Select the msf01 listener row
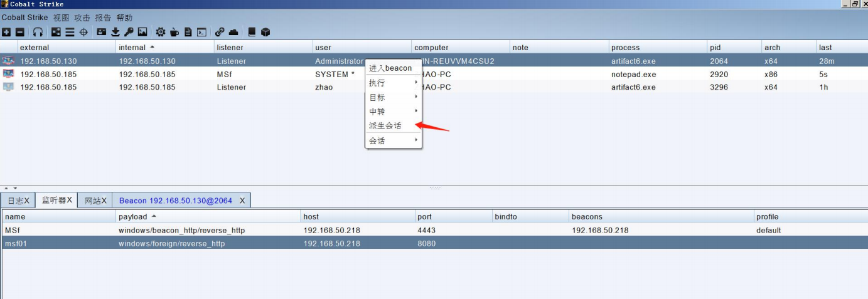 (x=434, y=243)
